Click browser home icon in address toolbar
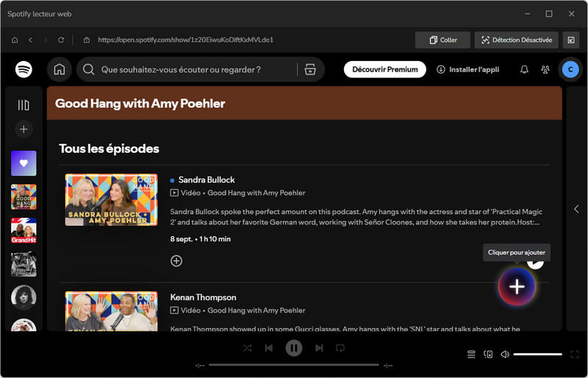The width and height of the screenshot is (588, 378). [x=15, y=40]
